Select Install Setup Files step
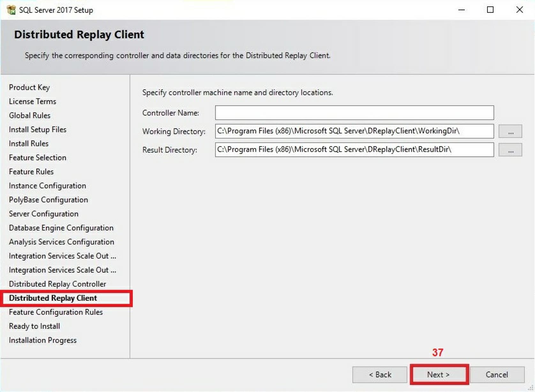Screen dimensions: 535x392 pos(38,130)
